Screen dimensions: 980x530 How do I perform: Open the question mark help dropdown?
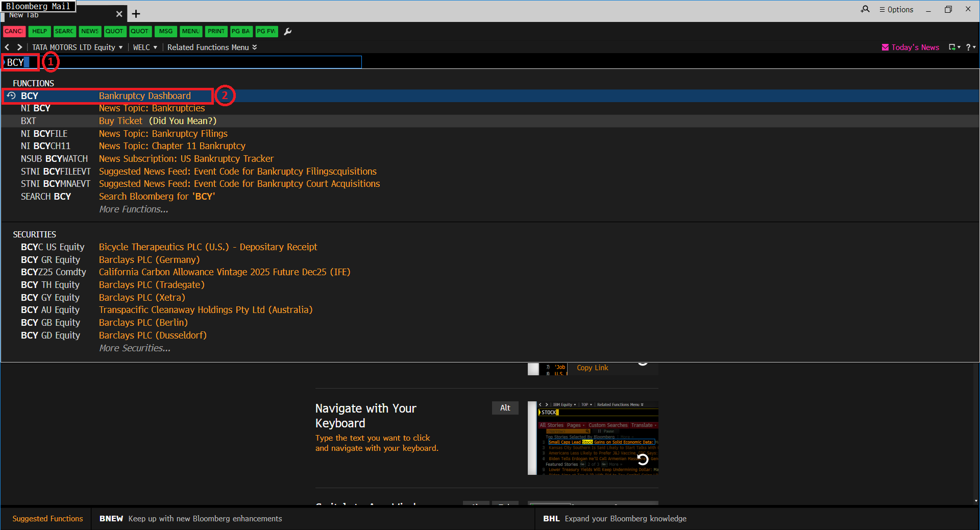970,47
